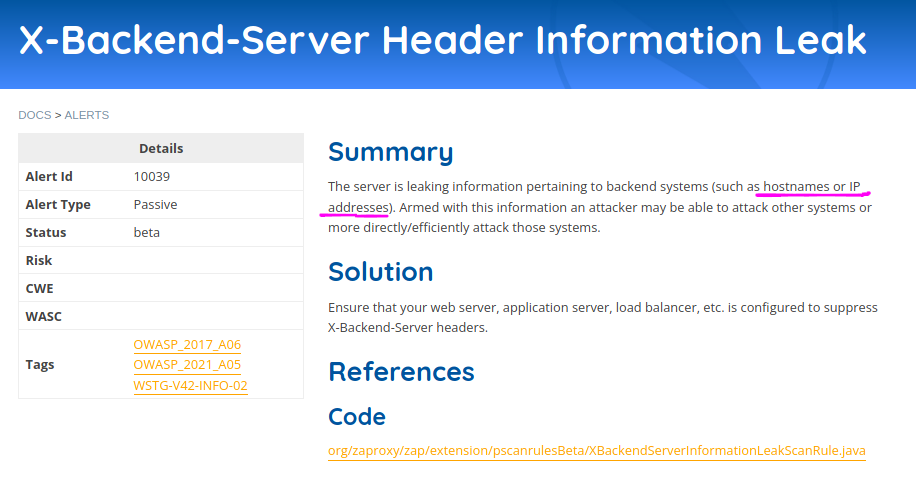Viewport: 916px width, 487px height.
Task: Open the OWASP_2017_A06 tag link
Action: 187,345
